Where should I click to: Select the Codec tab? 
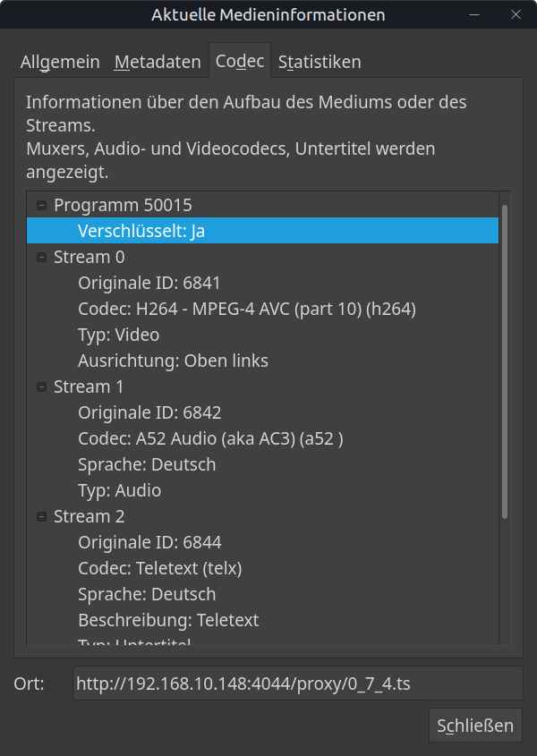coord(240,61)
